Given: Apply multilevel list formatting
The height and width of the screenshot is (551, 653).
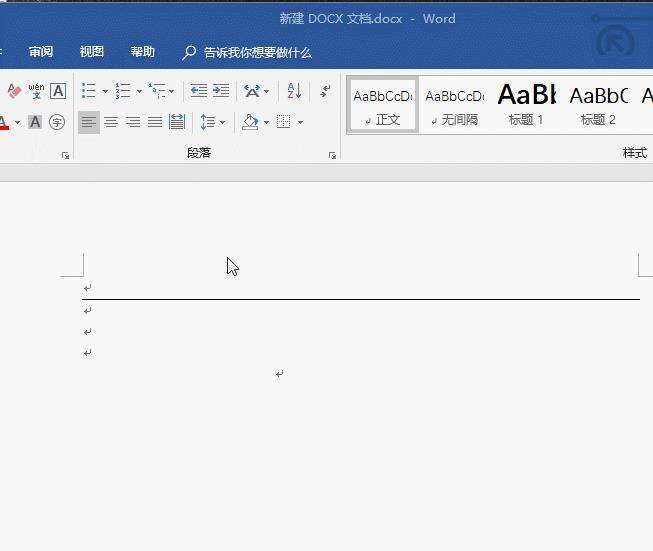Looking at the screenshot, I should click(157, 91).
